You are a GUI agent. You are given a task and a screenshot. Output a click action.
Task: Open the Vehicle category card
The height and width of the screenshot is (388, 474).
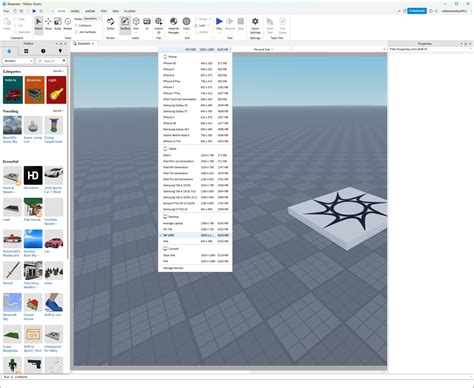pyautogui.click(x=13, y=90)
